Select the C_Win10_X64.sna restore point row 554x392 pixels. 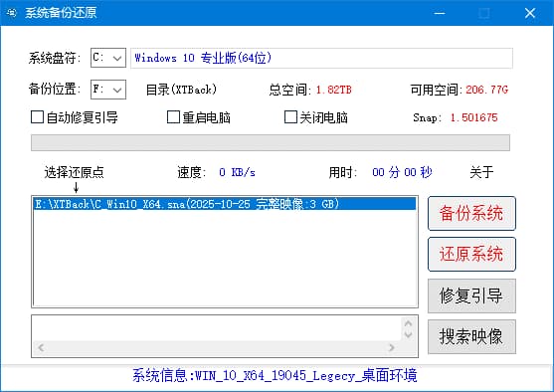[225, 204]
